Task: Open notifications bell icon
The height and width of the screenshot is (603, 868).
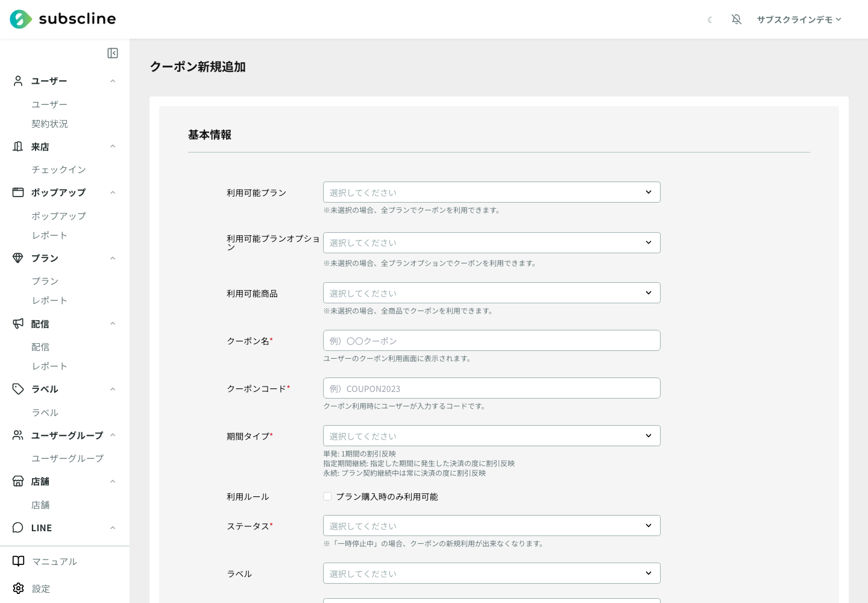Action: [x=737, y=19]
